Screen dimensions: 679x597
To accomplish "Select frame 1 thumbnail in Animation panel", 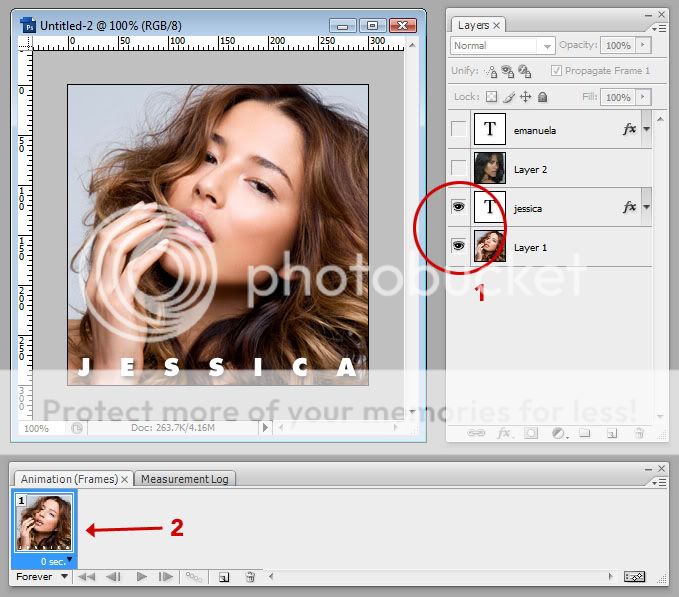I will point(43,522).
